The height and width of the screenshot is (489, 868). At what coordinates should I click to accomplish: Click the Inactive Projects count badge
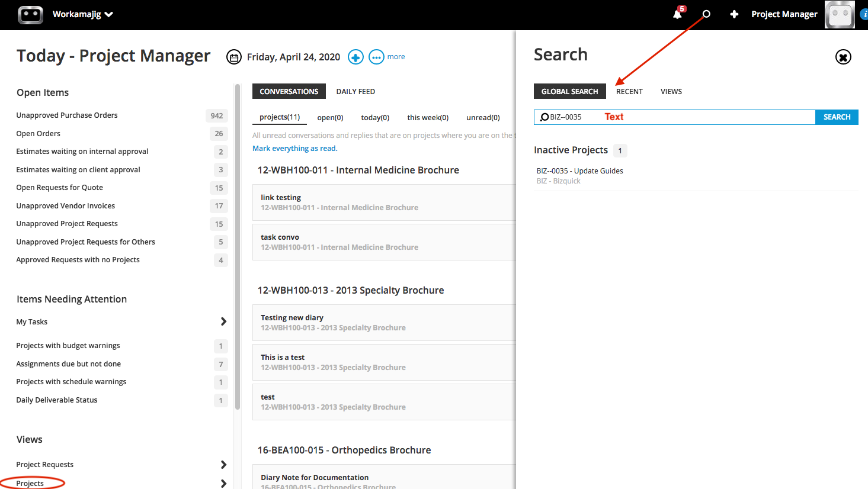click(x=620, y=150)
